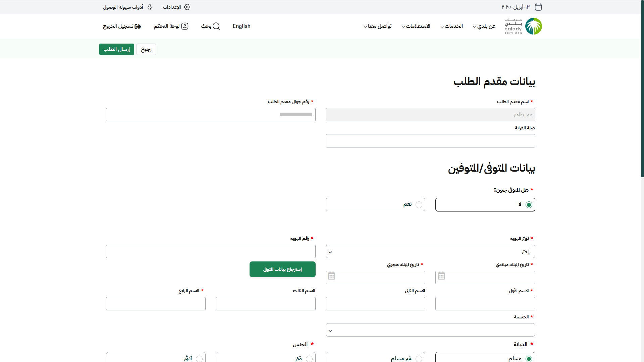Screen dimensions: 644x362
Task: Click the إسترجاع بيانات المتوفى button
Action: click(282, 269)
